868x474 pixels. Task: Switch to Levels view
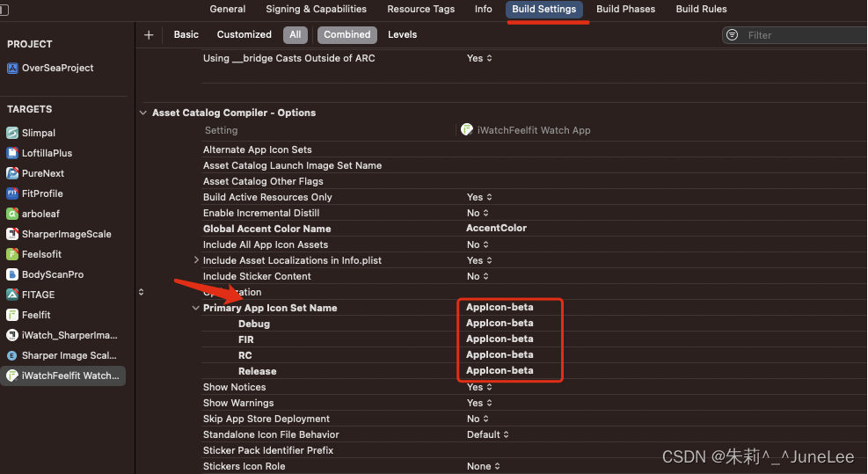tap(403, 34)
